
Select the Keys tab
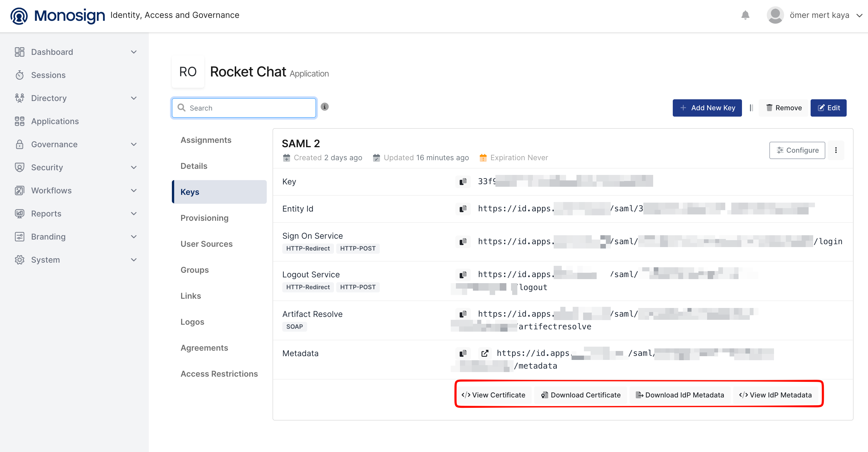(x=219, y=192)
